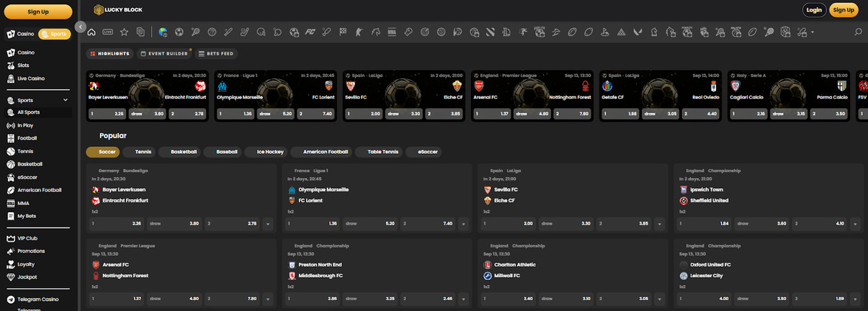Select the ice hockey stick icon
This screenshot has height=311, width=868.
pyautogui.click(x=244, y=32)
